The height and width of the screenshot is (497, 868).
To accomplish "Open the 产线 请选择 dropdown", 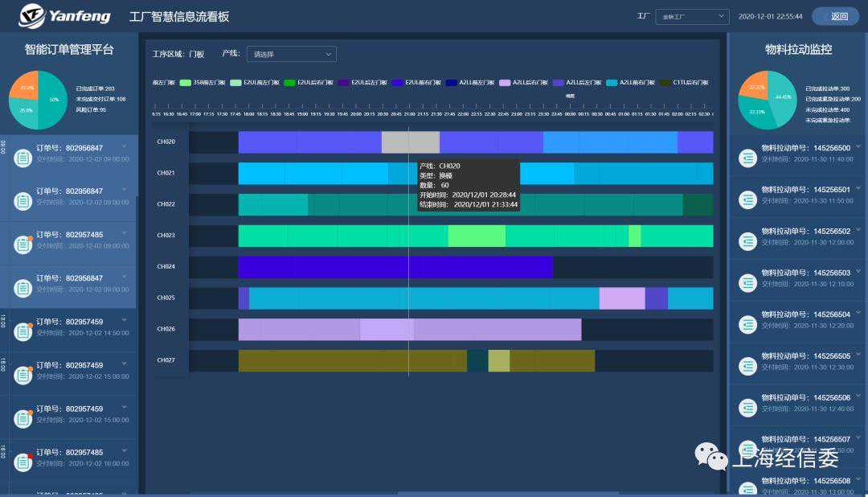I will click(x=291, y=54).
